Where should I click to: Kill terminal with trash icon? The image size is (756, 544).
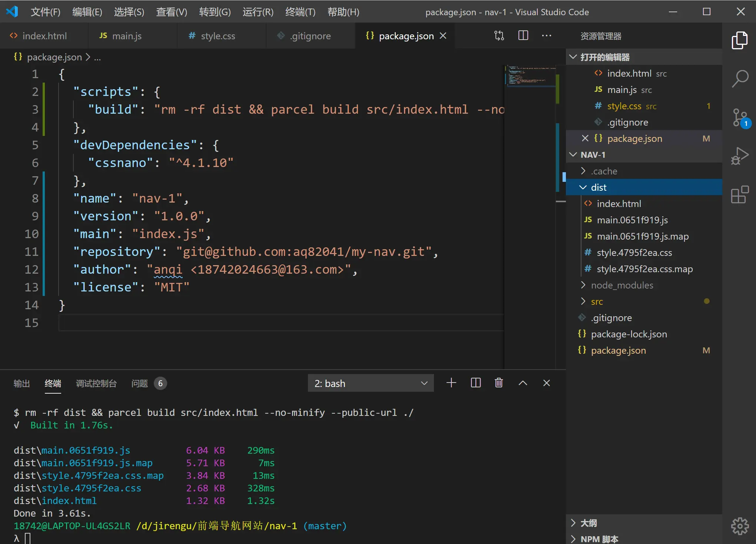click(x=499, y=383)
